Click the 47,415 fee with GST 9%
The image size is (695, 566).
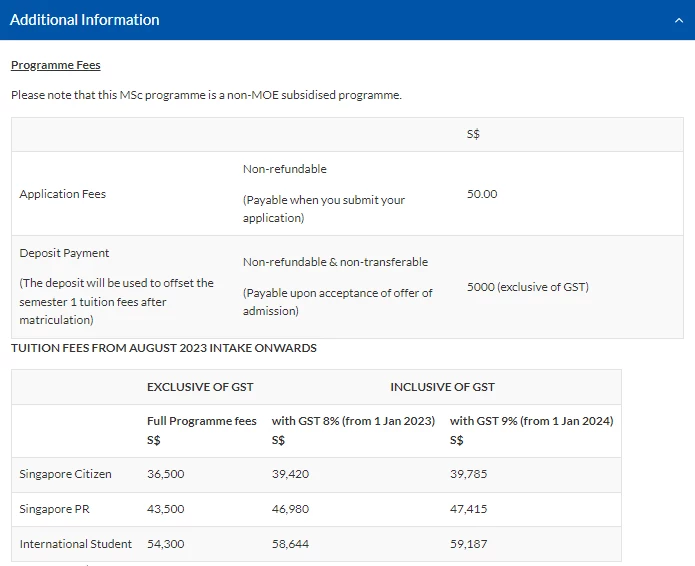(x=469, y=509)
